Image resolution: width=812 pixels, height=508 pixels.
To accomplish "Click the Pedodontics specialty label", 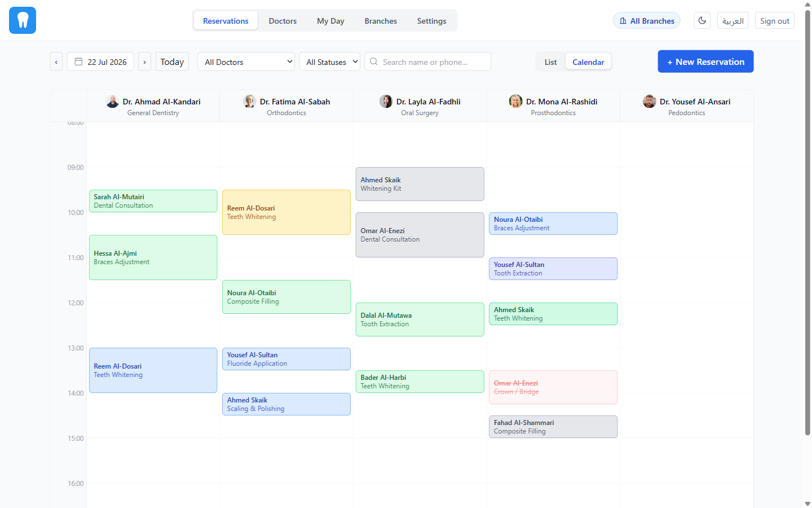I will [686, 113].
